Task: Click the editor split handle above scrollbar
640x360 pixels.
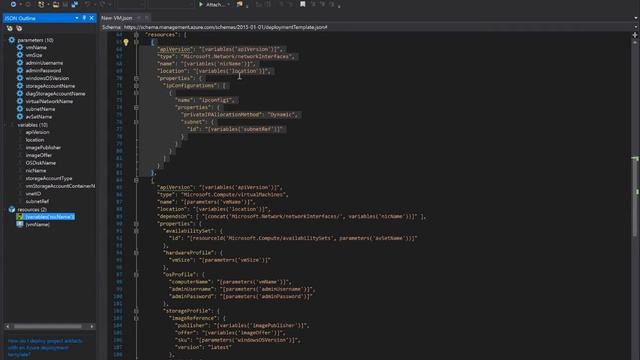Action: pyautogui.click(x=635, y=35)
